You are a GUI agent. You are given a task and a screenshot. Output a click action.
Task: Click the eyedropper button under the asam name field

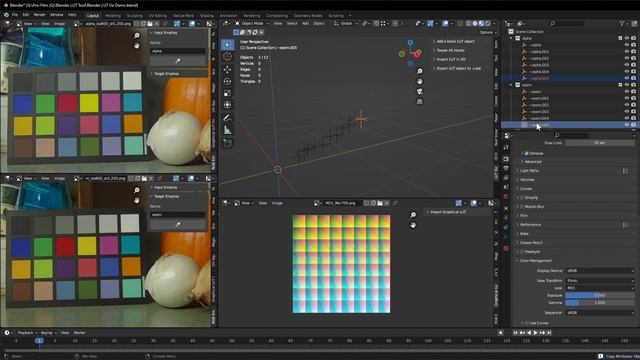[178, 224]
